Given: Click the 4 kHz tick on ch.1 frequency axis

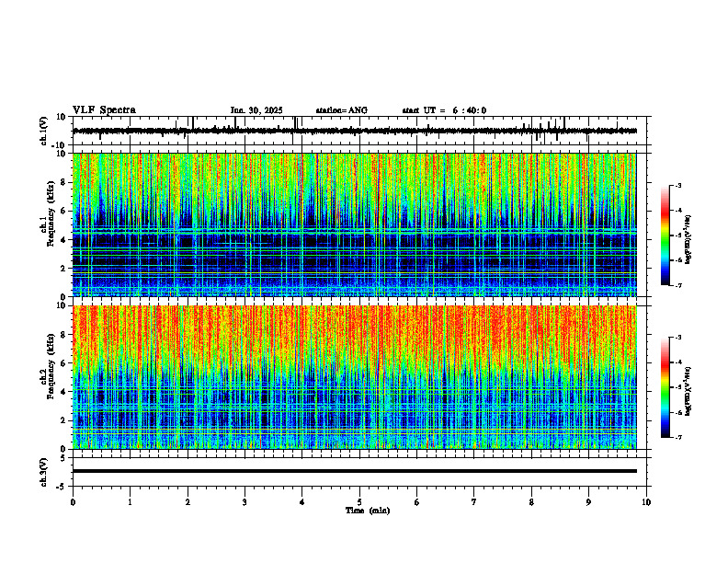Looking at the screenshot, I should (x=64, y=240).
